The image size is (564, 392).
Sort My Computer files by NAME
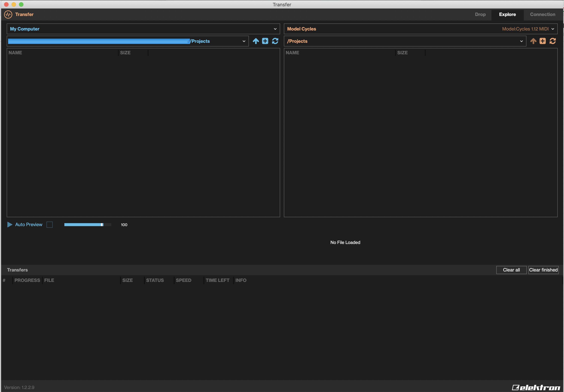coord(15,53)
